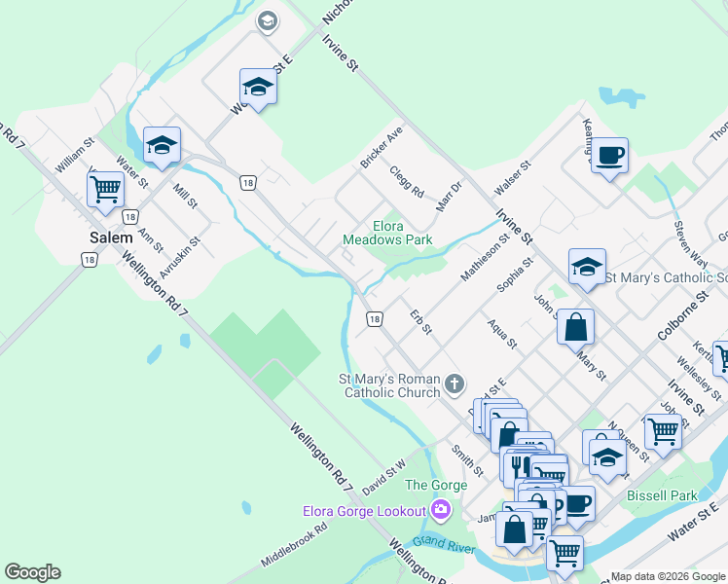Select the Elora Meadows Park label
Screen dimensions: 728x584
[x=387, y=233]
